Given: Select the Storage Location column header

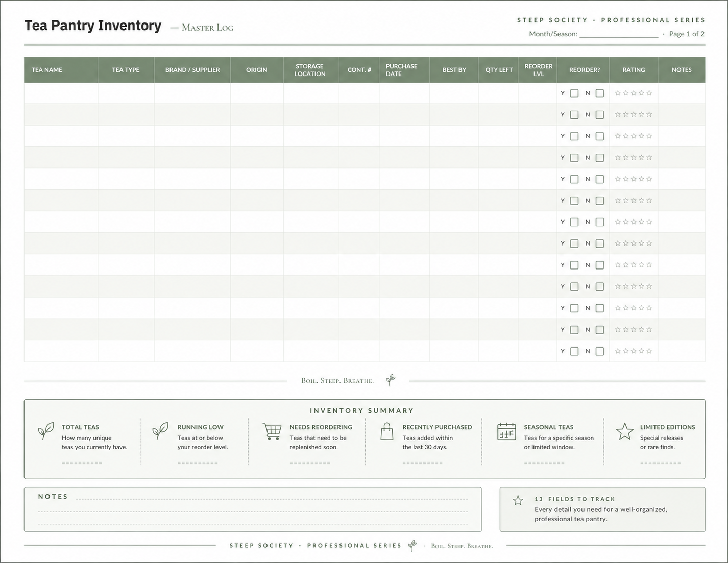Looking at the screenshot, I should coord(311,70).
